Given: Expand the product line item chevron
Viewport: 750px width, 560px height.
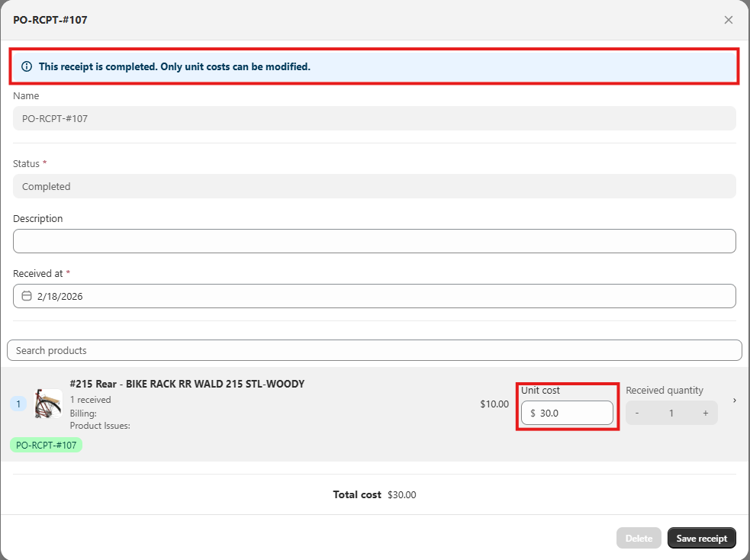Looking at the screenshot, I should pos(734,400).
